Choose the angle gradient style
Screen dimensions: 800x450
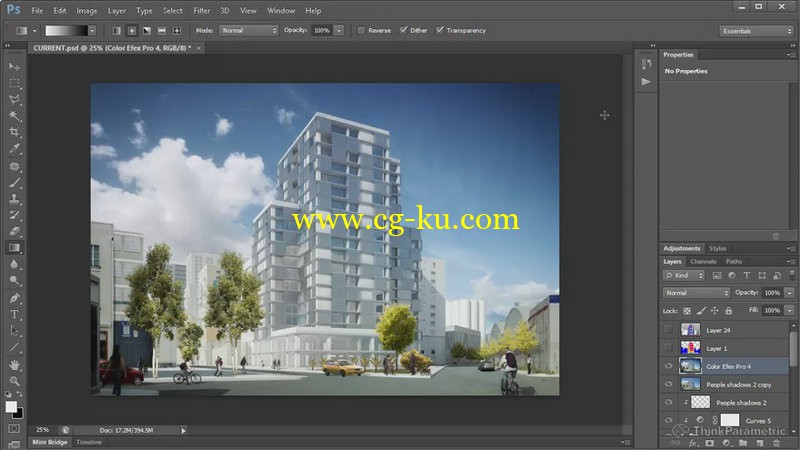click(147, 31)
